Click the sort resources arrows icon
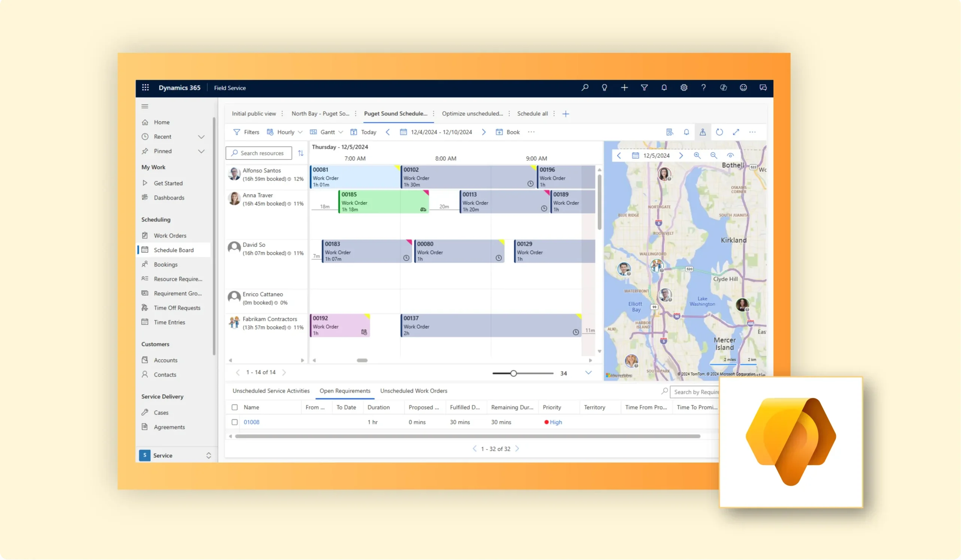The image size is (961, 560). 301,153
